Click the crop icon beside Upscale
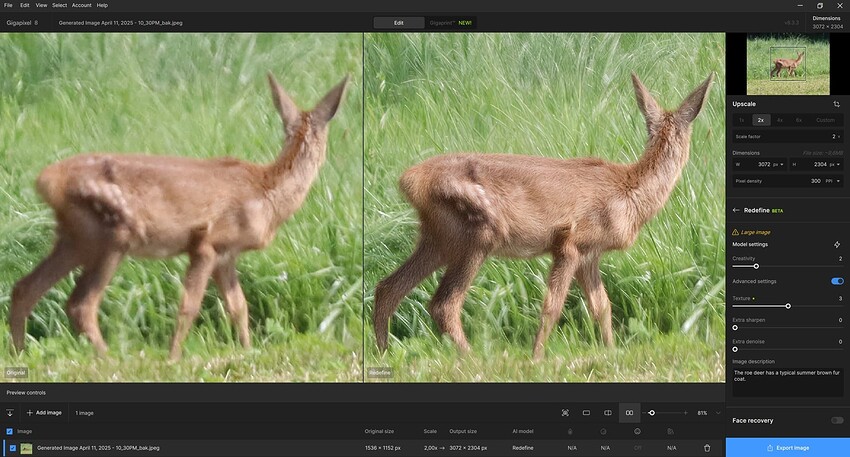850x457 pixels. [836, 104]
